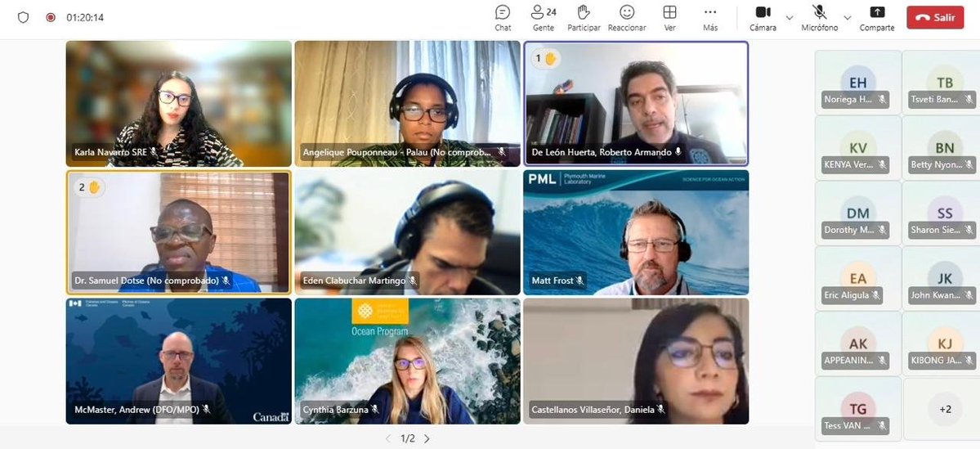Screen dimensions: 980x449
Task: Click mic icon beside Eden Clabuchar Martingo
Action: pyautogui.click(x=413, y=281)
